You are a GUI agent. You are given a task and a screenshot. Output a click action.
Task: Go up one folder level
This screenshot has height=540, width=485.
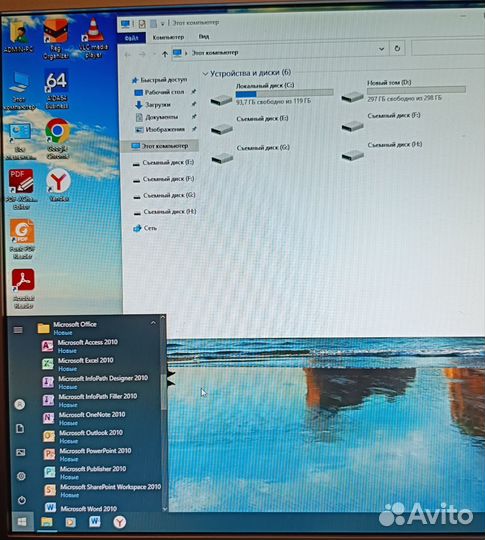coord(165,54)
